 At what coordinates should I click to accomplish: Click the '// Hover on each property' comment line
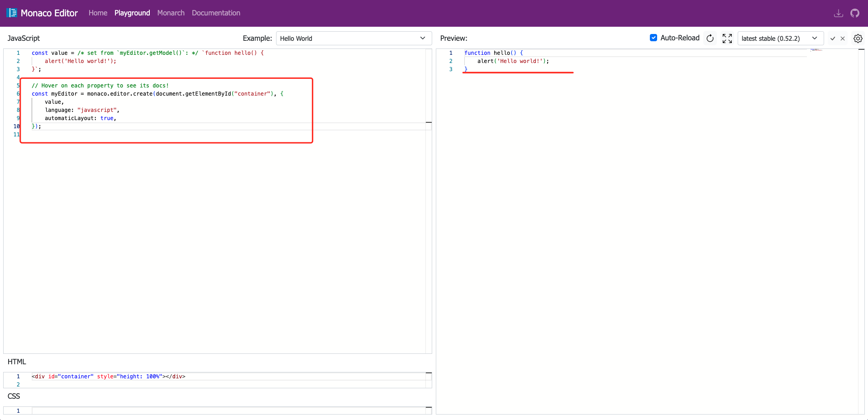(x=100, y=86)
